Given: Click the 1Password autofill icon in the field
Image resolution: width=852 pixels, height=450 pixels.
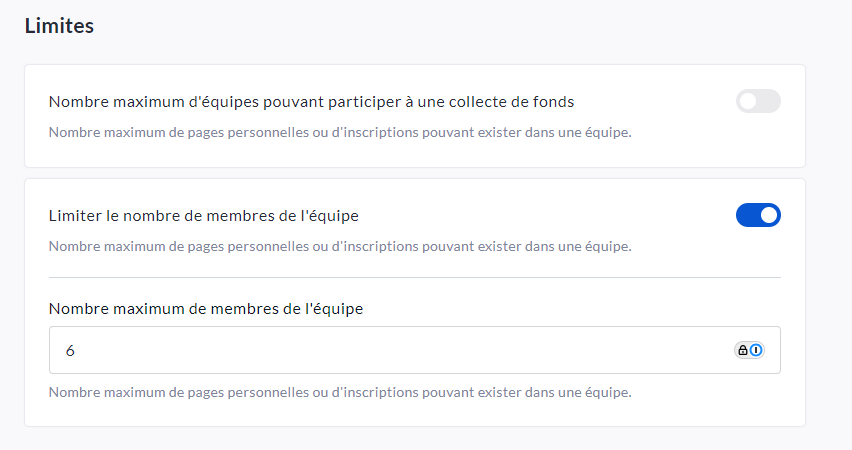Looking at the screenshot, I should point(756,350).
